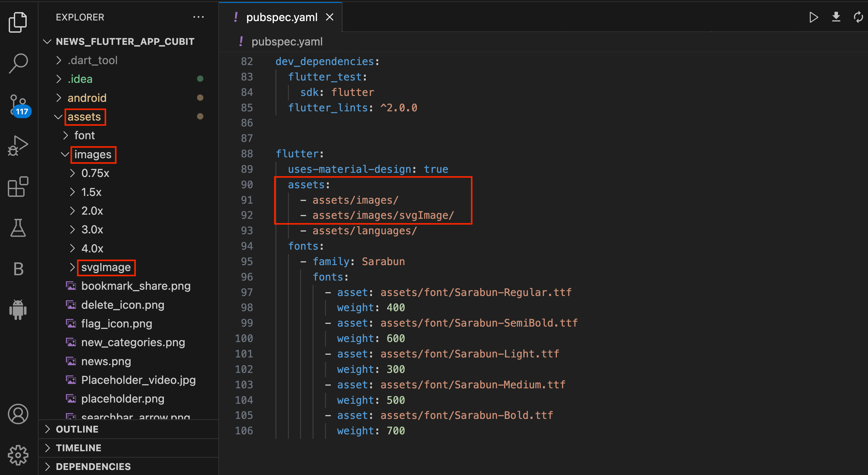Open delete_icon.png file
This screenshot has height=475, width=868.
point(123,305)
